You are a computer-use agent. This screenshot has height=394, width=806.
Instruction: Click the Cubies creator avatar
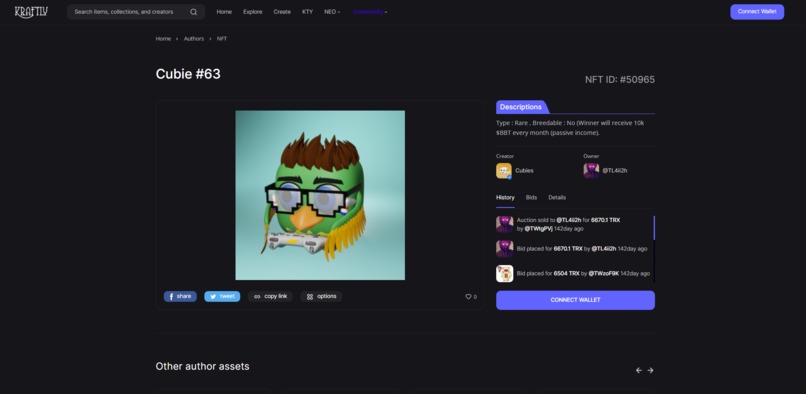point(504,171)
